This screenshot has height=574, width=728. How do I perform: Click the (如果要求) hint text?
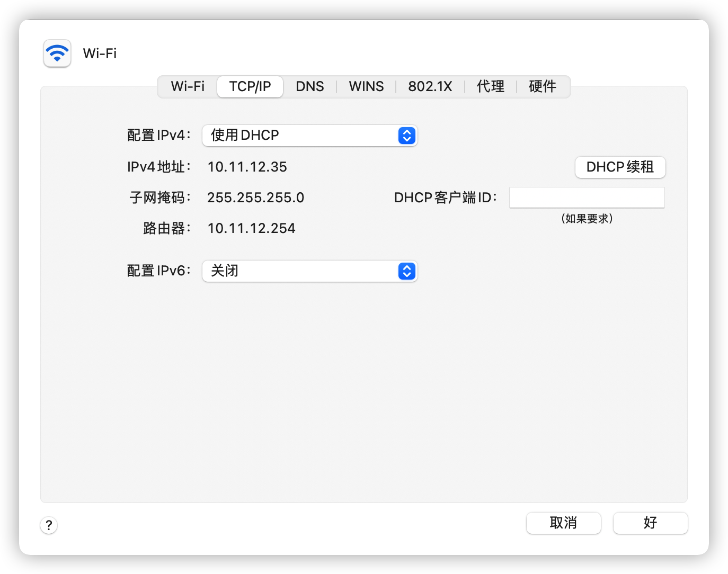[587, 219]
